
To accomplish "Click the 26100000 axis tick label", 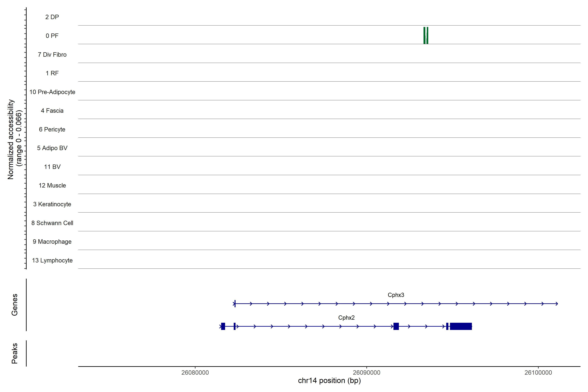I will click(x=538, y=373).
